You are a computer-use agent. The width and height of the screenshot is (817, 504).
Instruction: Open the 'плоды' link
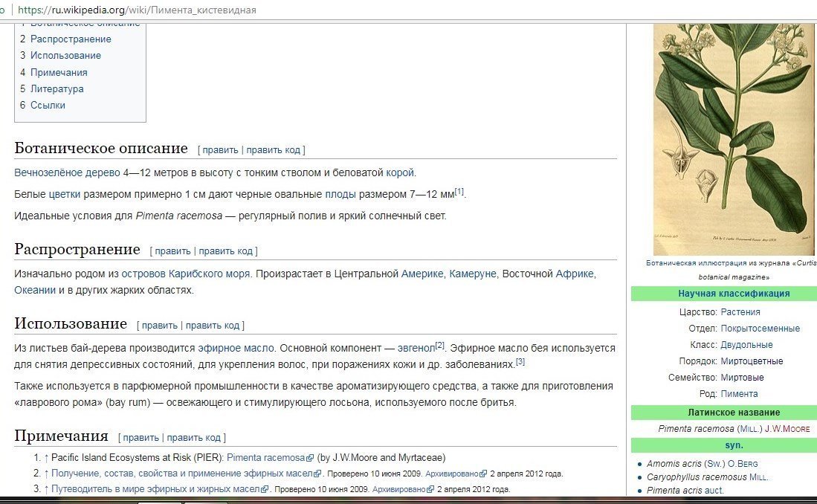(x=340, y=195)
